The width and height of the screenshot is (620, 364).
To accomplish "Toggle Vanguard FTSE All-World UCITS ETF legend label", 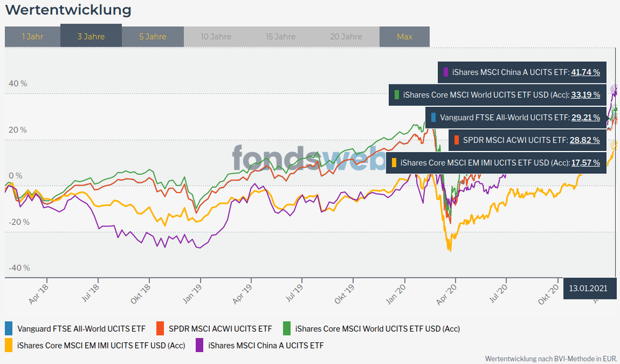I will pyautogui.click(x=81, y=328).
